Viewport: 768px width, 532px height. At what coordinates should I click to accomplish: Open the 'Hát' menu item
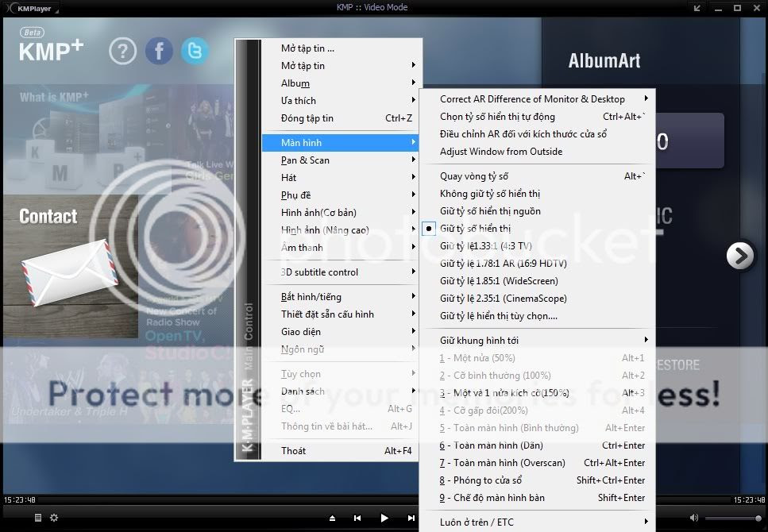(341, 177)
